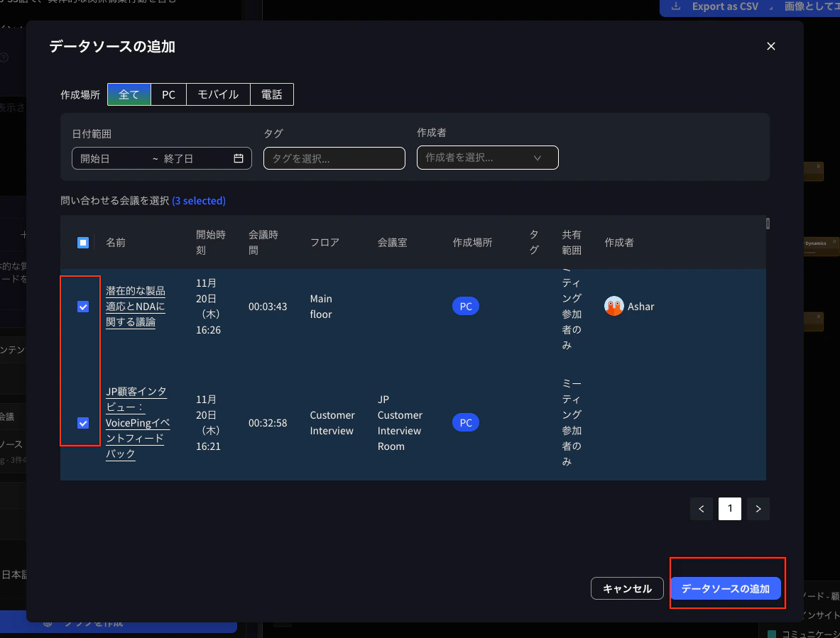Image resolution: width=840 pixels, height=638 pixels.
Task: Click Ashar's avatar in the 作成者 column
Action: coord(613,306)
